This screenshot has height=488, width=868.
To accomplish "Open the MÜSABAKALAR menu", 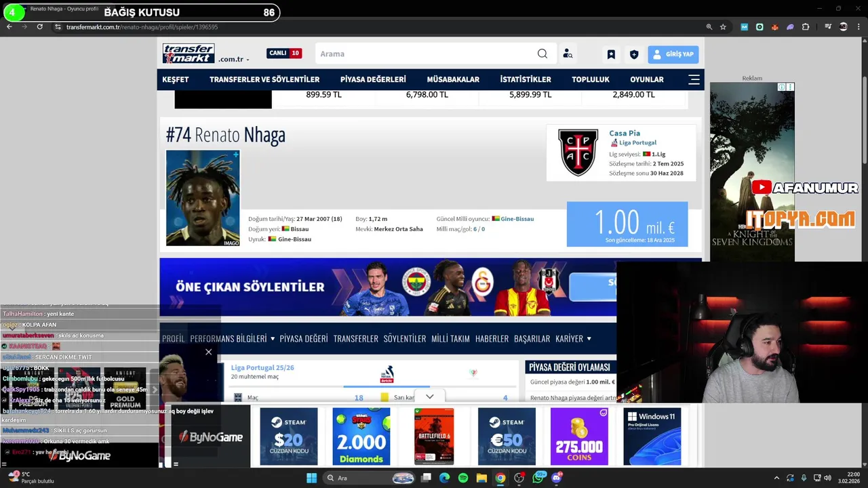I will click(453, 79).
